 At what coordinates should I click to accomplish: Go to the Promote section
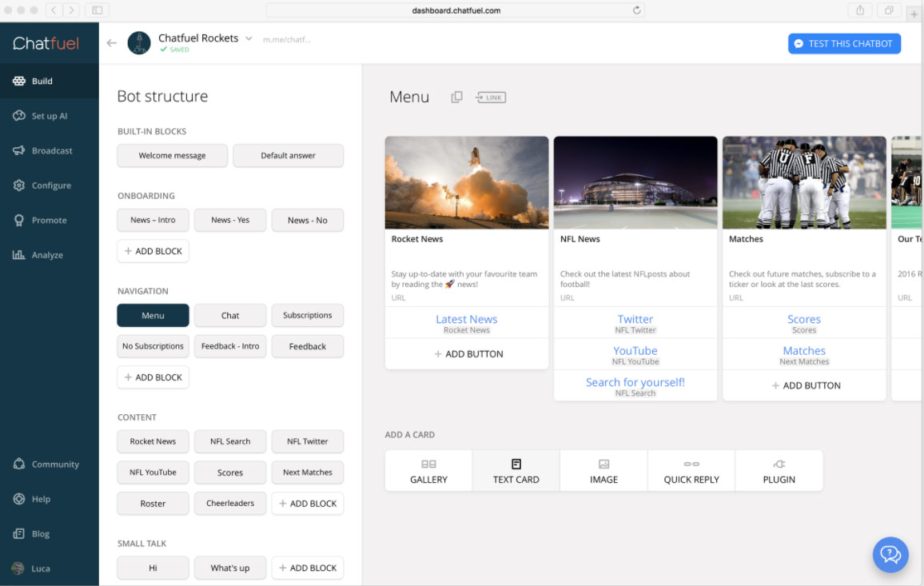[x=49, y=220]
